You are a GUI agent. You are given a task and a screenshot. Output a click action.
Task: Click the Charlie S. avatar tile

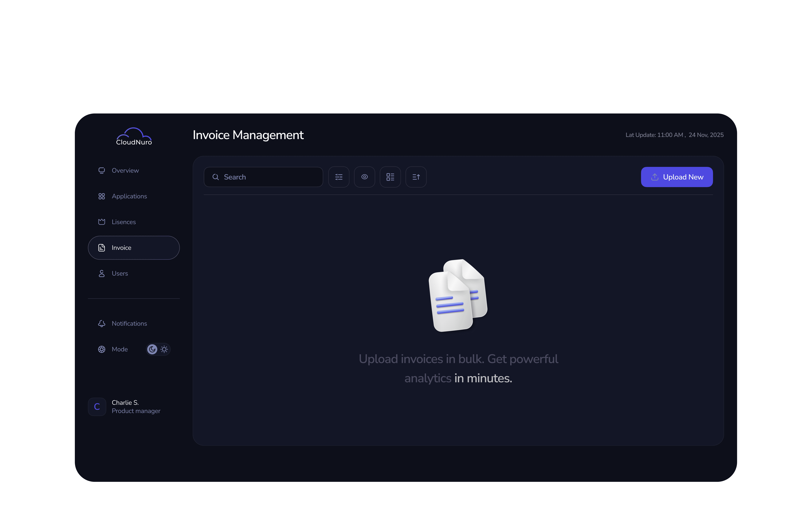click(x=97, y=407)
